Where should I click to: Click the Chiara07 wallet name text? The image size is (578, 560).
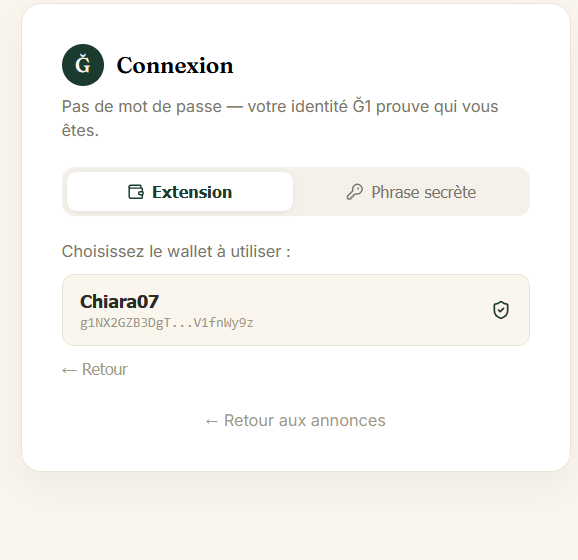pyautogui.click(x=119, y=302)
